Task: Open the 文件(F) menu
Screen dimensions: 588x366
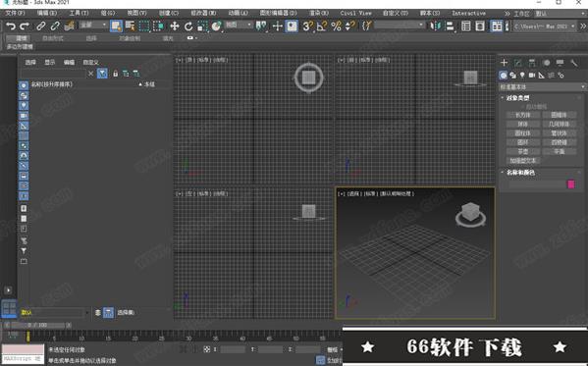Action: coord(16,13)
